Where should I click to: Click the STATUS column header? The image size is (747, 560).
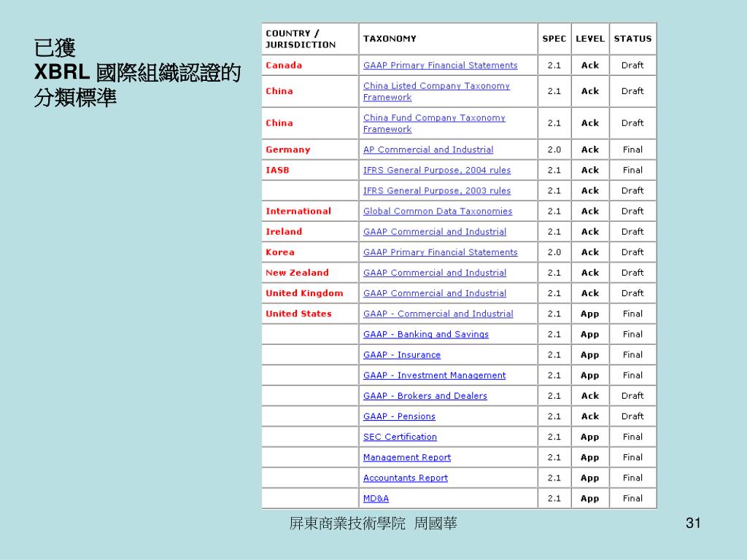point(632,39)
